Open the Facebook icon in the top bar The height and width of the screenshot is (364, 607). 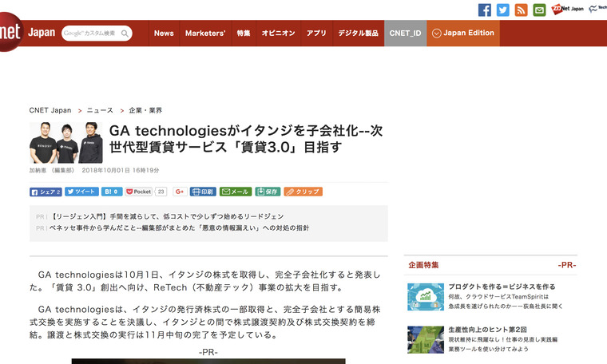484,10
